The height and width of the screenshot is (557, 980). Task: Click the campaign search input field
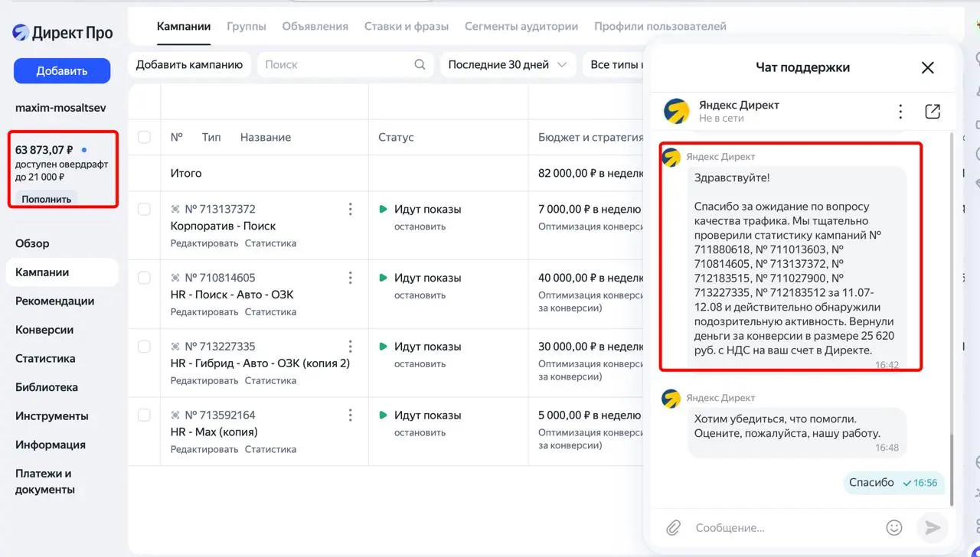click(345, 65)
